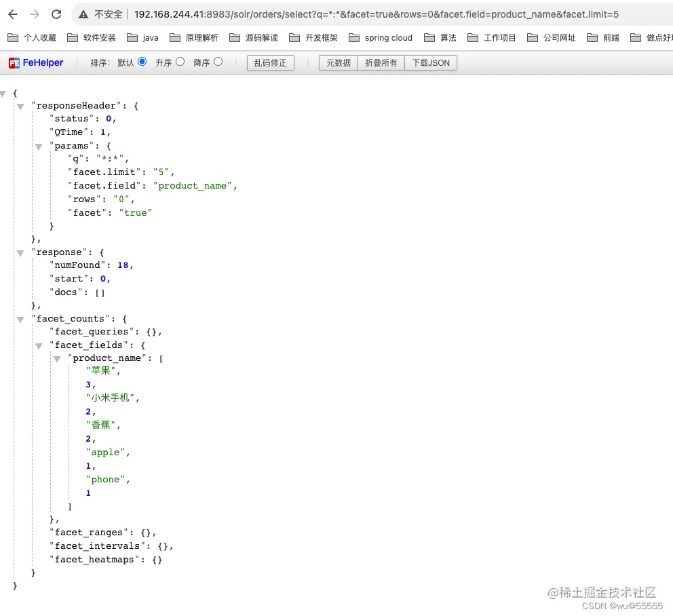673x616 pixels.
Task: Go back with browser back arrow
Action: coord(13,15)
